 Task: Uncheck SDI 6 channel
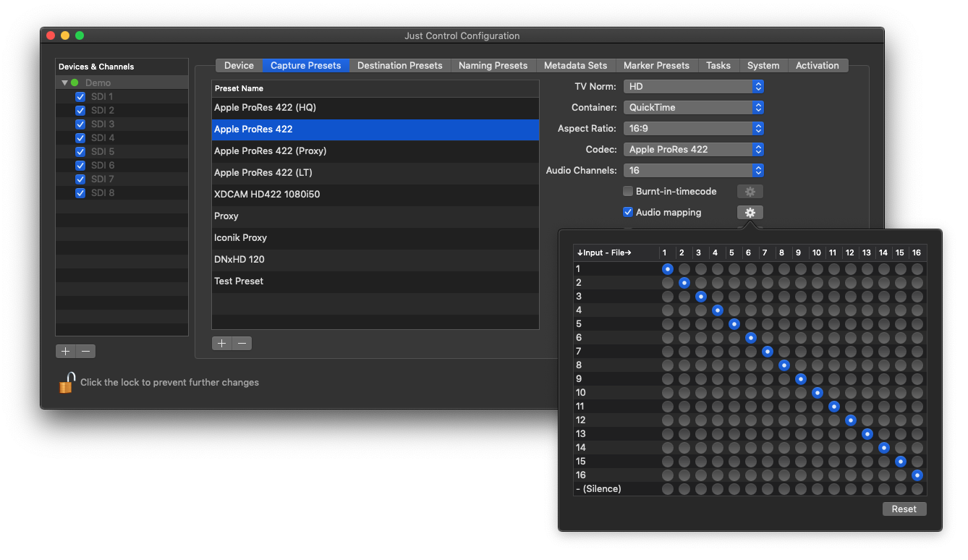80,166
